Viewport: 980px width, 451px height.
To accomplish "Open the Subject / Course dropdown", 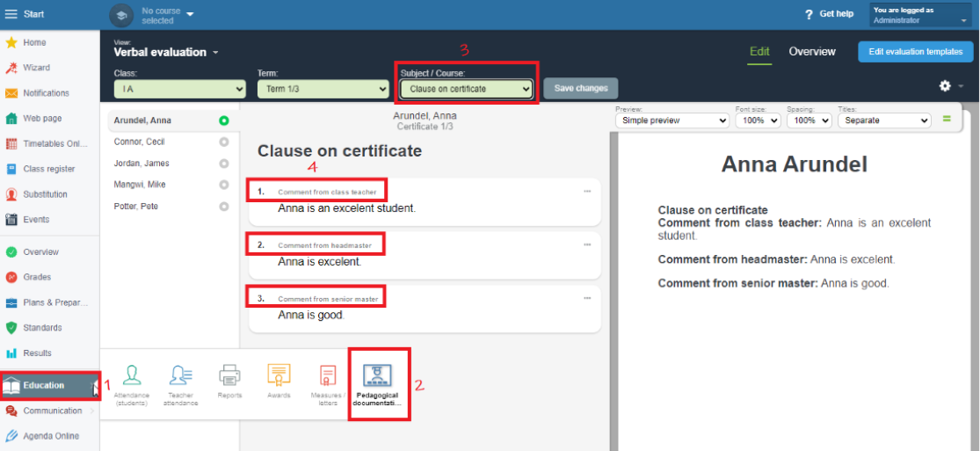I will point(467,89).
